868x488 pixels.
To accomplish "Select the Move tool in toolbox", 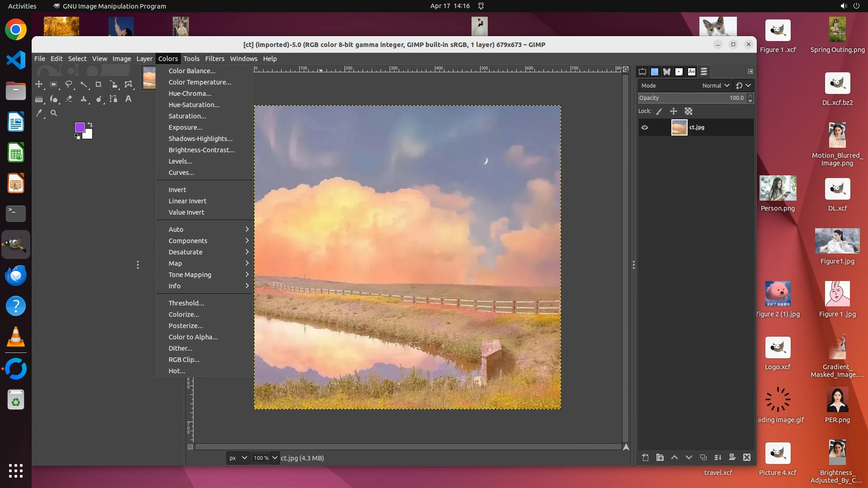I will click(39, 84).
